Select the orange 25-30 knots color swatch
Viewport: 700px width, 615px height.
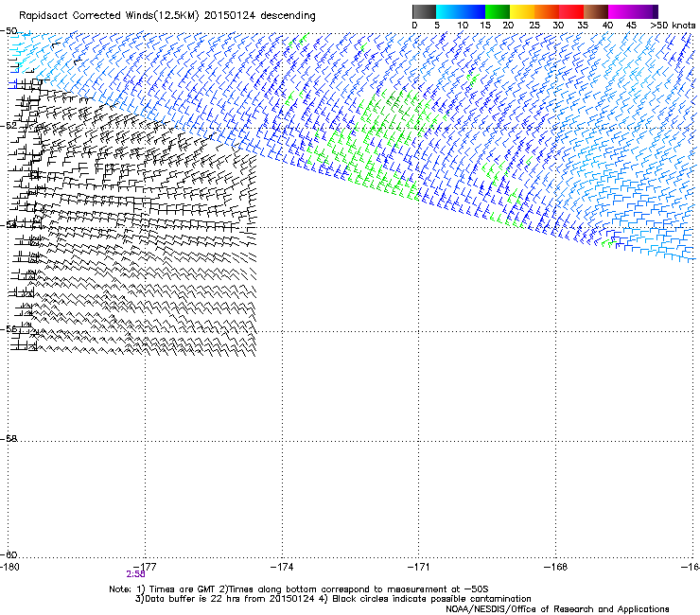point(547,11)
